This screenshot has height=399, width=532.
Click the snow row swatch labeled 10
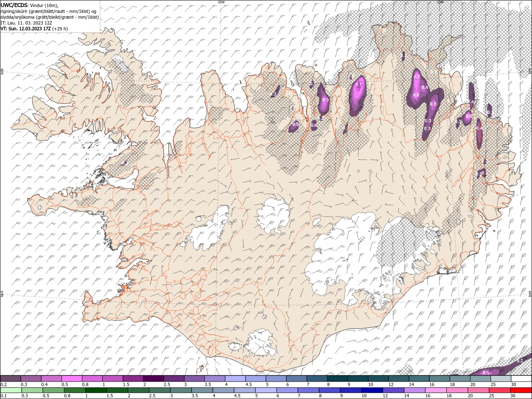pyautogui.click(x=378, y=379)
